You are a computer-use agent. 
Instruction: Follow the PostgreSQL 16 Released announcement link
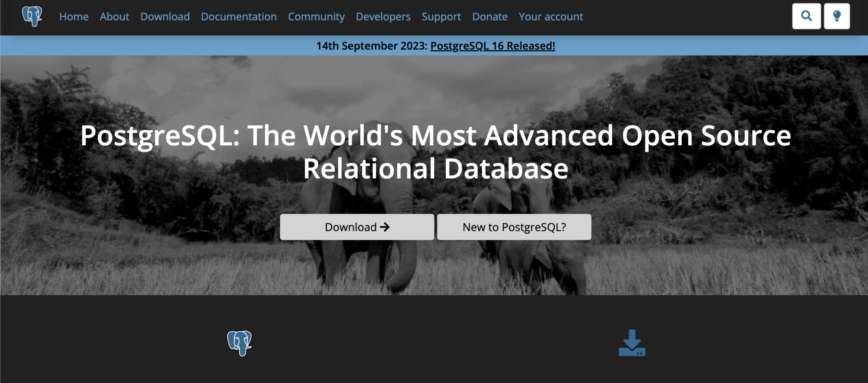[492, 47]
